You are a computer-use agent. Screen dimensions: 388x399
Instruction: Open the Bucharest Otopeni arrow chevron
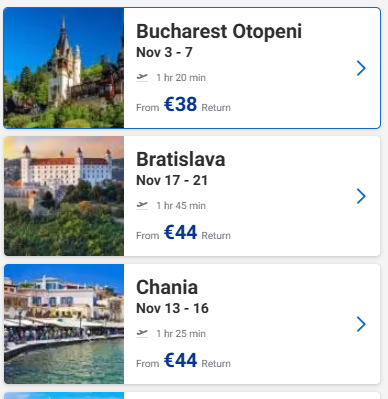pos(361,68)
